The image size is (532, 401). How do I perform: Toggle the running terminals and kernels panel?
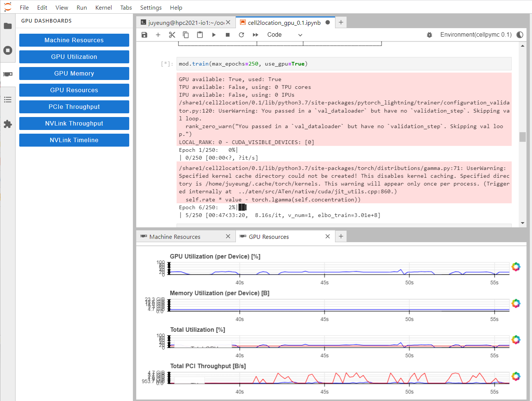click(x=8, y=50)
